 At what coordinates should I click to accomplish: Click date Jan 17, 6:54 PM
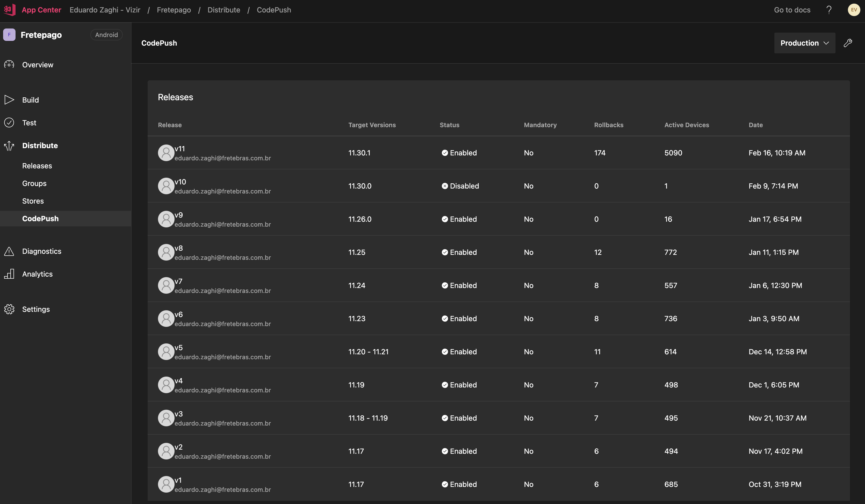coord(775,219)
